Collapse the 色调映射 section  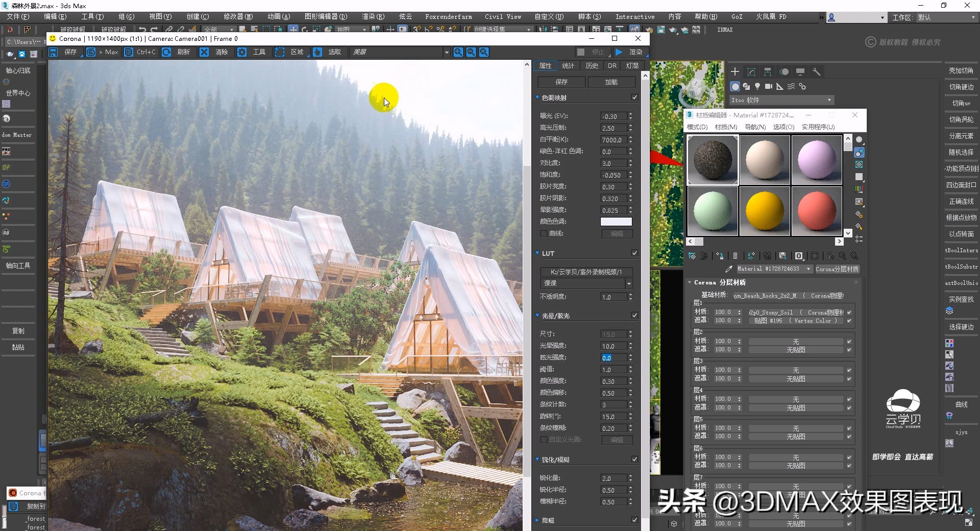coord(537,98)
